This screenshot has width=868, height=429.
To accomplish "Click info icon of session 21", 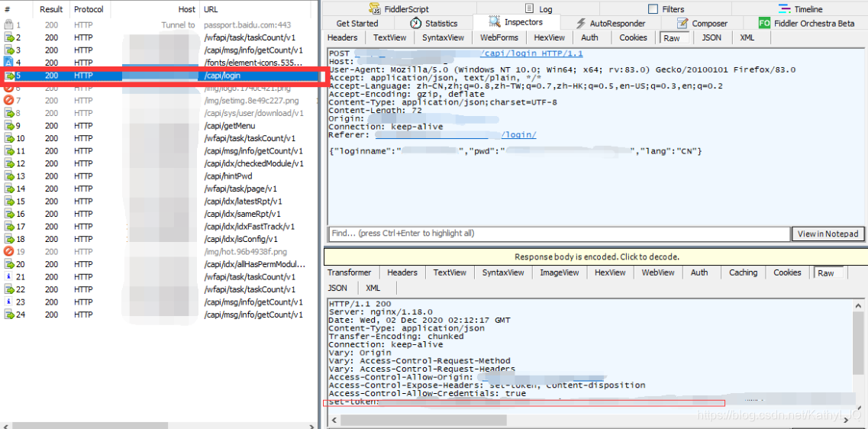I will 8,277.
